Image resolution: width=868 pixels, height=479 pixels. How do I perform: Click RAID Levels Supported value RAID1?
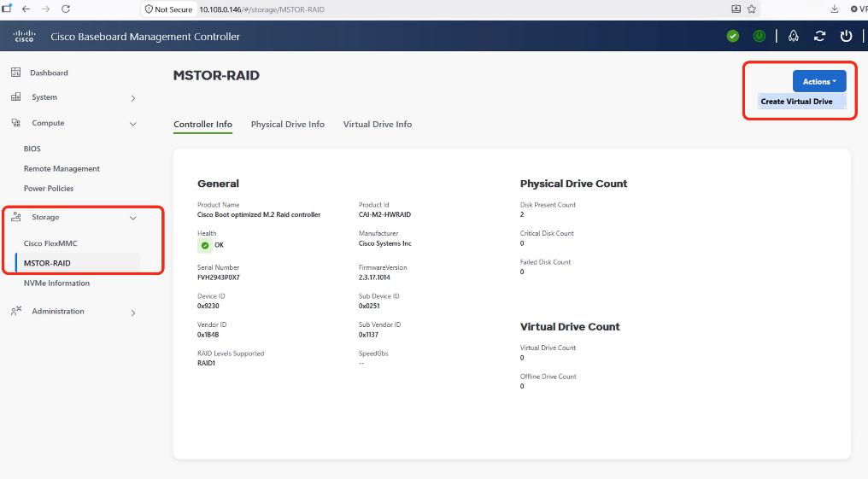click(x=206, y=364)
